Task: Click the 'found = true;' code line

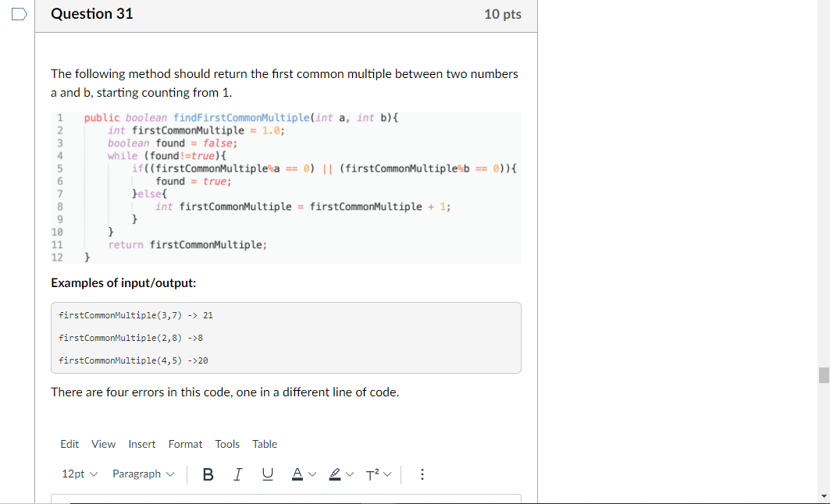Action: pos(193,181)
